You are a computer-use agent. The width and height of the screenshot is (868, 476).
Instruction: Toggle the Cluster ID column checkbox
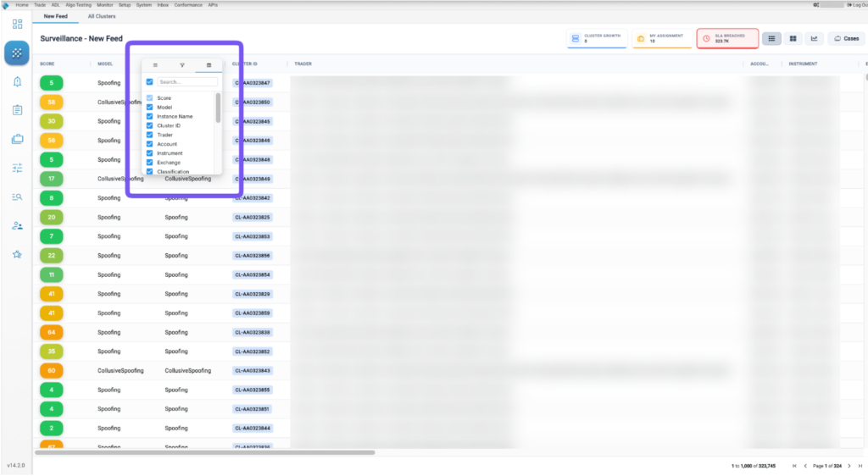pyautogui.click(x=149, y=125)
